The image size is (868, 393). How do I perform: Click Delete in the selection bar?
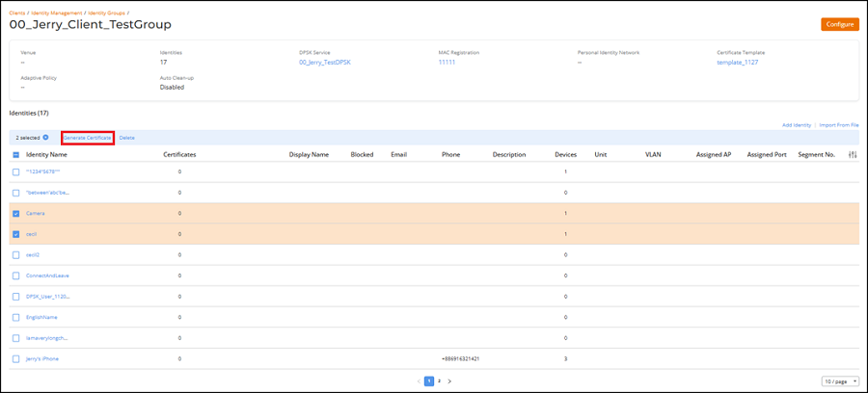127,138
